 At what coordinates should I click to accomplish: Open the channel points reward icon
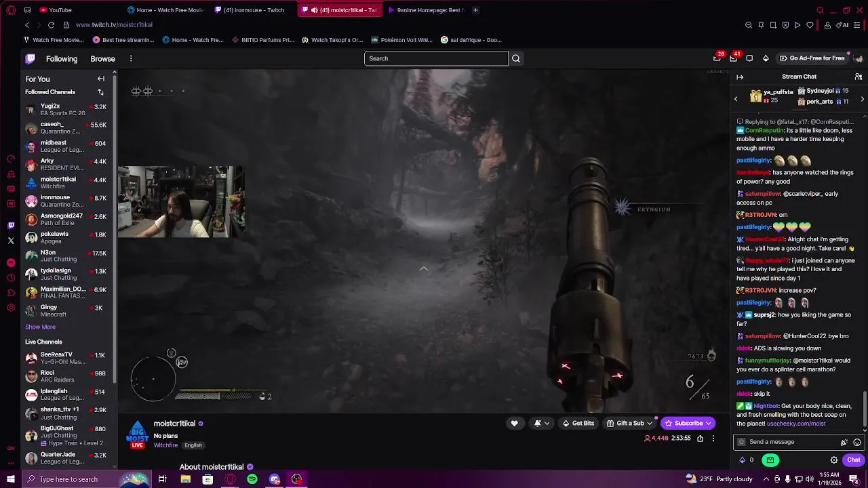tap(770, 460)
